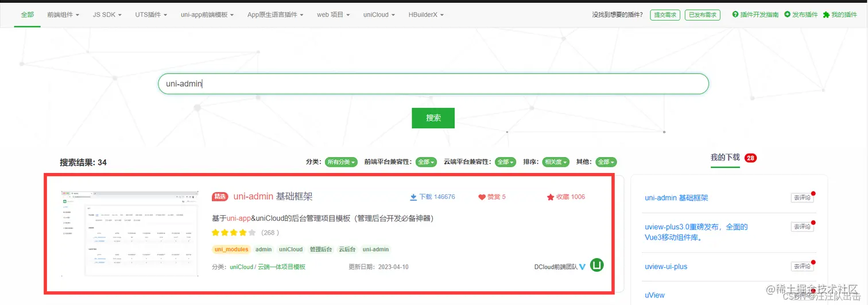Open the uni-admin 基础框架 result title
Screen dimensions: 868x305
(x=273, y=197)
